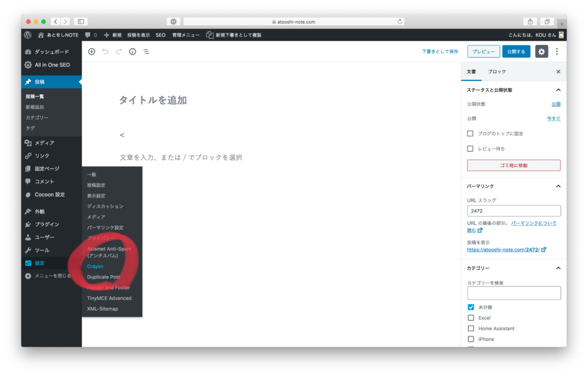Uncheck the 未分類 category checkbox
The image size is (588, 375).
click(471, 307)
